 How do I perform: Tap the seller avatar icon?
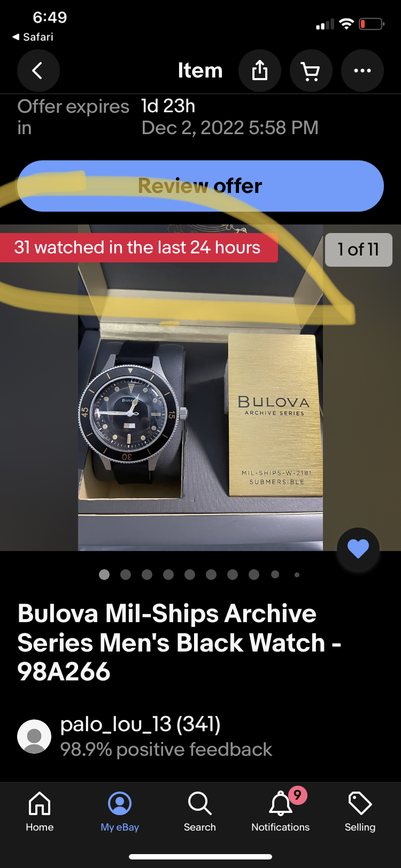pos(34,736)
